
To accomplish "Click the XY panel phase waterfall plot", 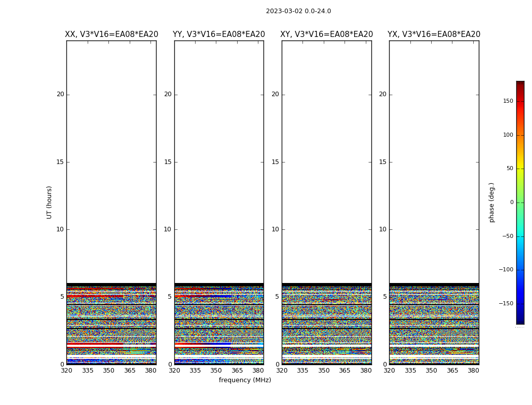I will (x=326, y=202).
